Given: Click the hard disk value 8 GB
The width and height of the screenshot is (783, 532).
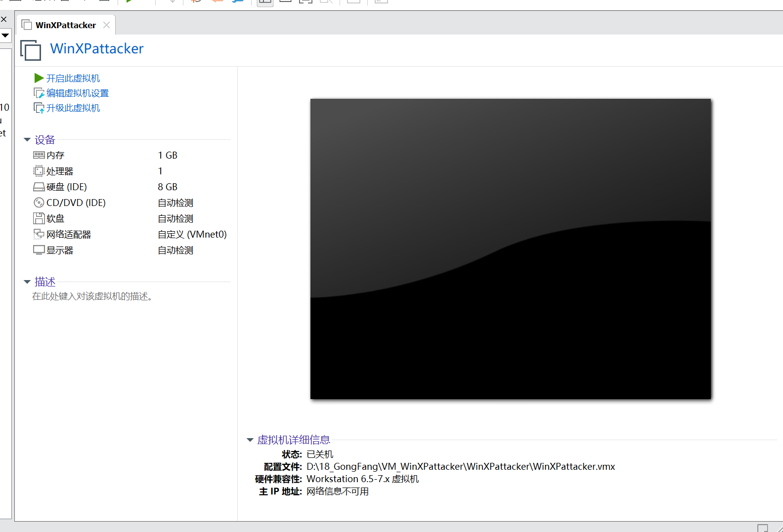Looking at the screenshot, I should coord(168,187).
